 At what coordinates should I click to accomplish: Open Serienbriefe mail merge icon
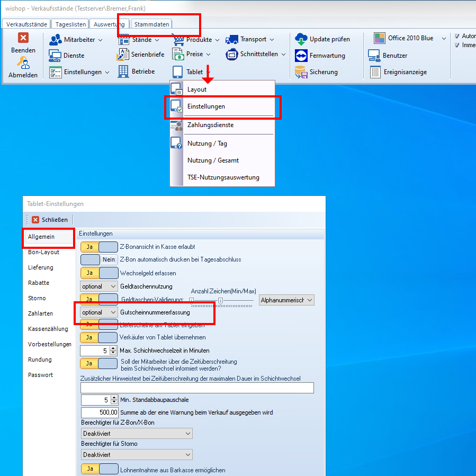[x=123, y=55]
